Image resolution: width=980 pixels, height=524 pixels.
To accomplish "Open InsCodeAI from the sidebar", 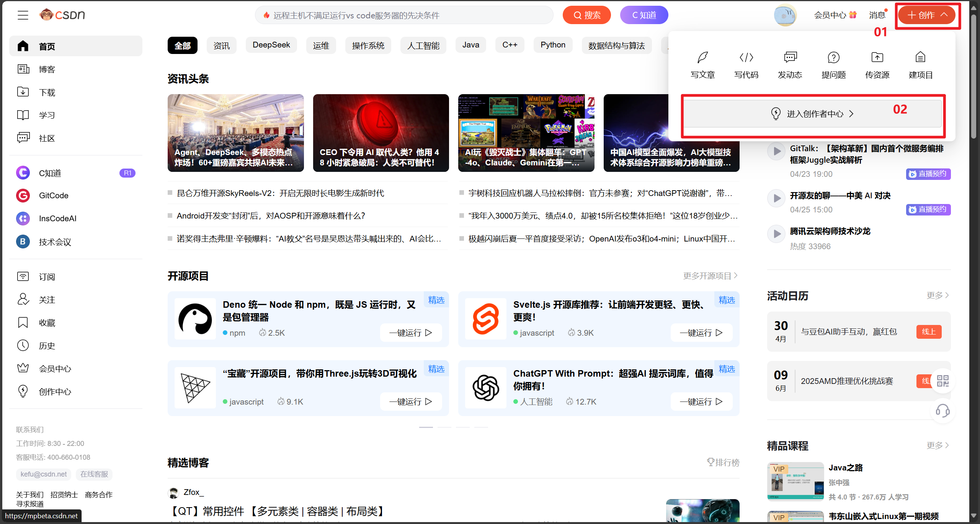I will coord(57,218).
